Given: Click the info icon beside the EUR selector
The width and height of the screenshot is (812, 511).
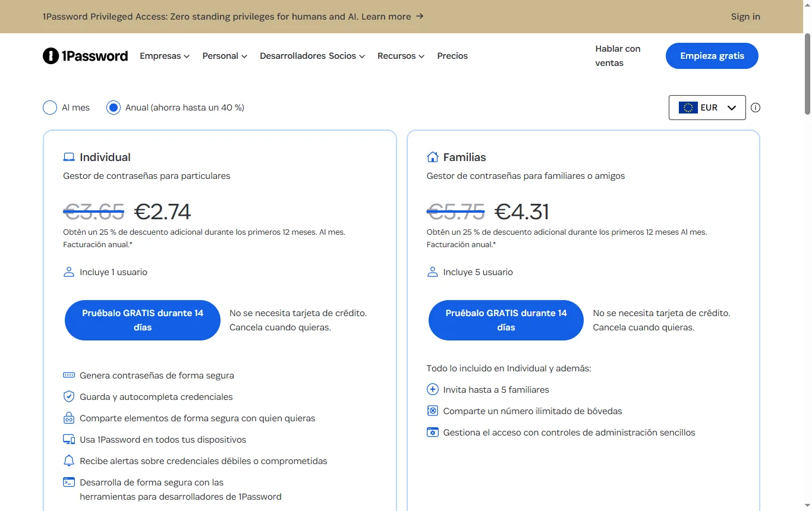Looking at the screenshot, I should click(x=756, y=108).
